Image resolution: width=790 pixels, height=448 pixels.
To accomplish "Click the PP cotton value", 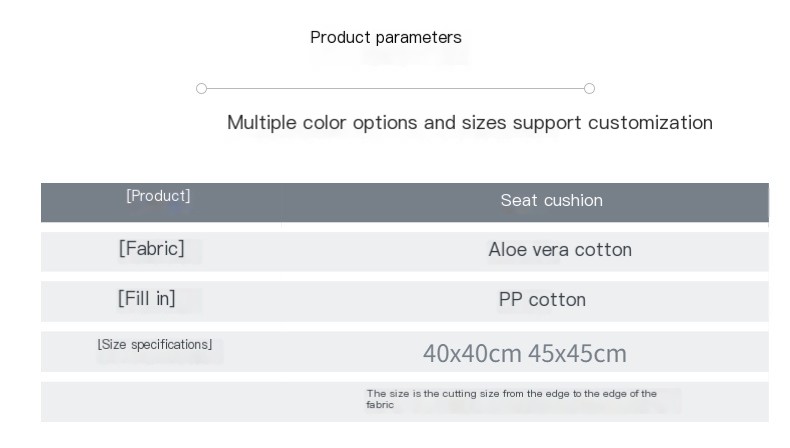I will [x=542, y=299].
